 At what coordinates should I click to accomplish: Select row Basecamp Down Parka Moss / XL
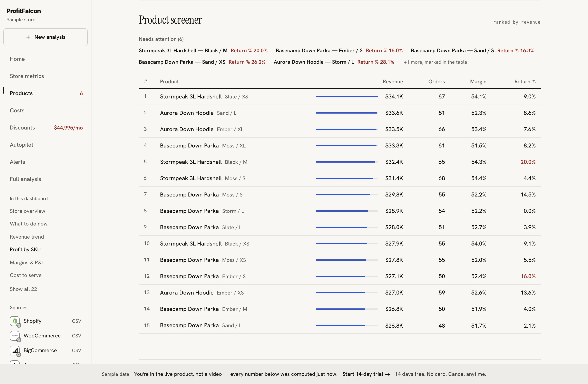(340, 146)
